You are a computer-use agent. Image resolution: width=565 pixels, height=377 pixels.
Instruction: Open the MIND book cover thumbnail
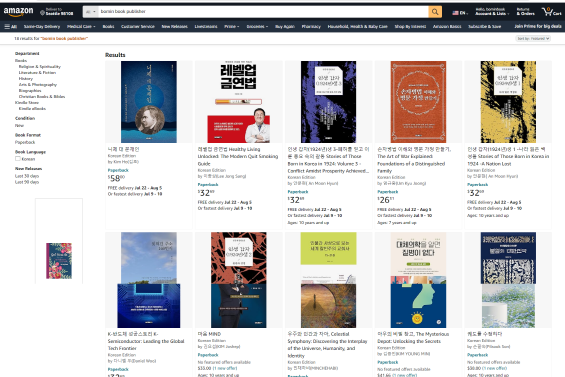[x=239, y=306]
